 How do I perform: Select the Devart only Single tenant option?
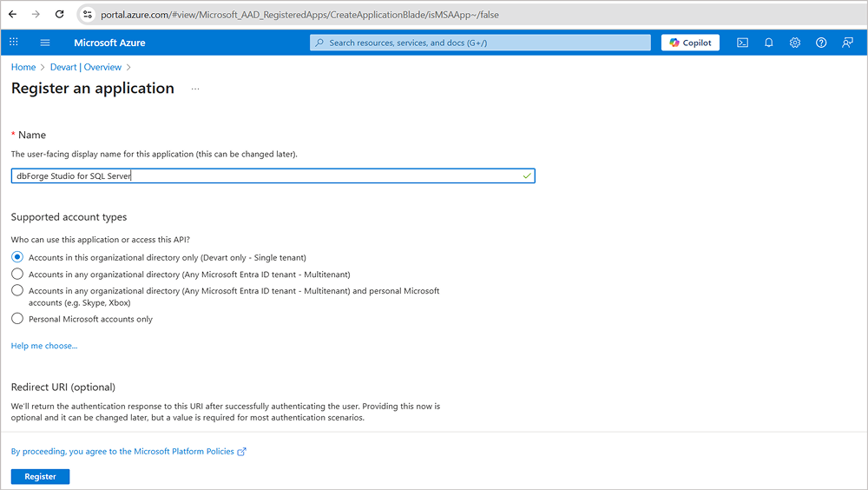pyautogui.click(x=17, y=257)
